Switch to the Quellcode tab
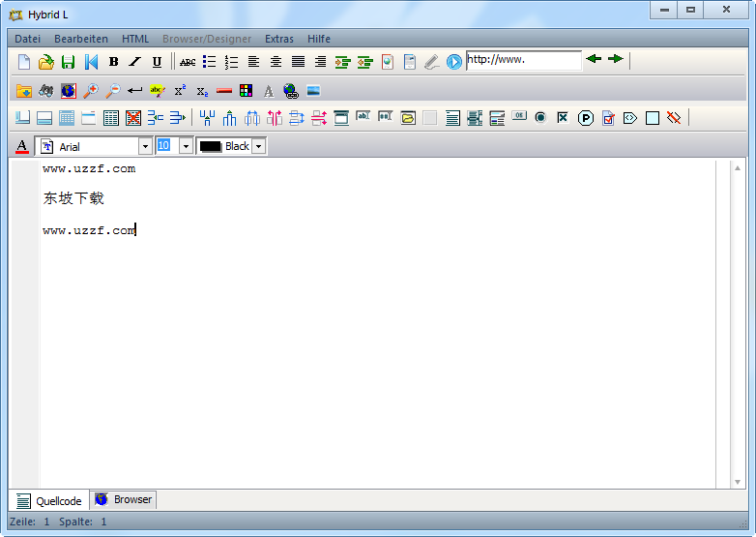The height and width of the screenshot is (537, 756). [x=48, y=501]
